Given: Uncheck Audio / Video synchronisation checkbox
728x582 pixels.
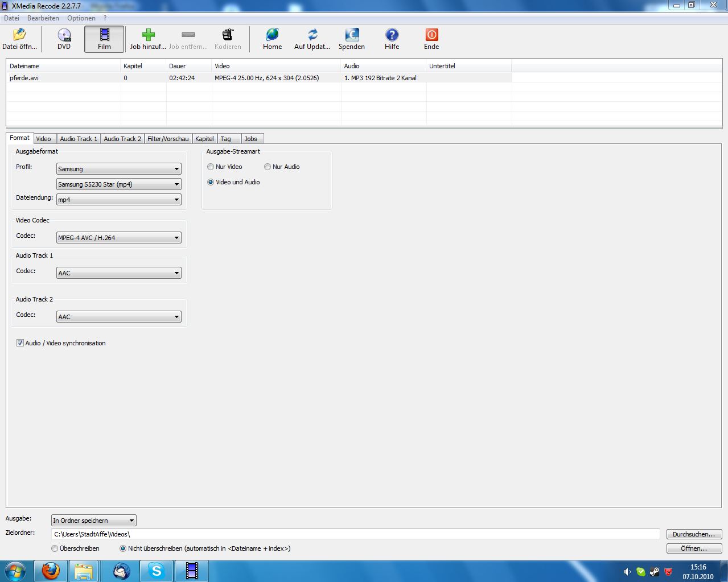Looking at the screenshot, I should tap(20, 343).
